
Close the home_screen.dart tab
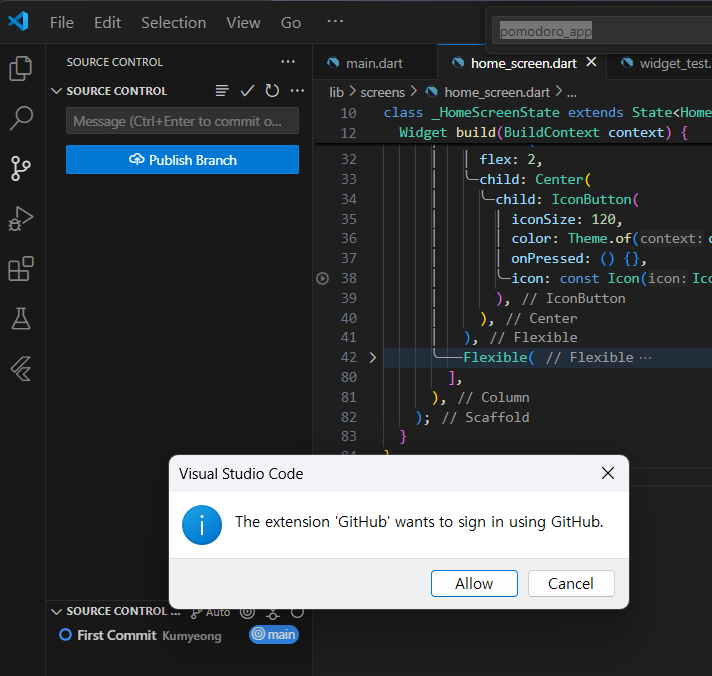tap(591, 62)
